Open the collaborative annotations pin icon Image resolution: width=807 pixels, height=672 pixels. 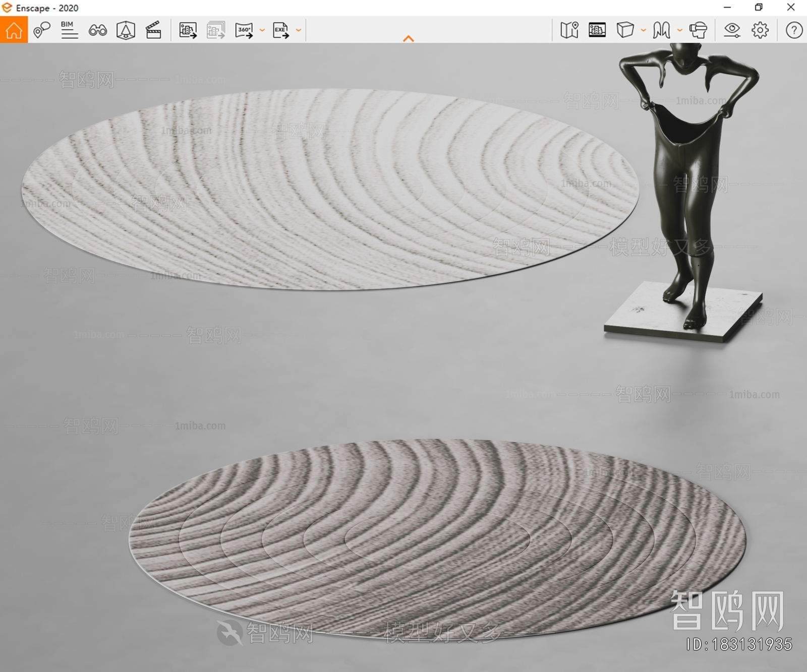42,30
